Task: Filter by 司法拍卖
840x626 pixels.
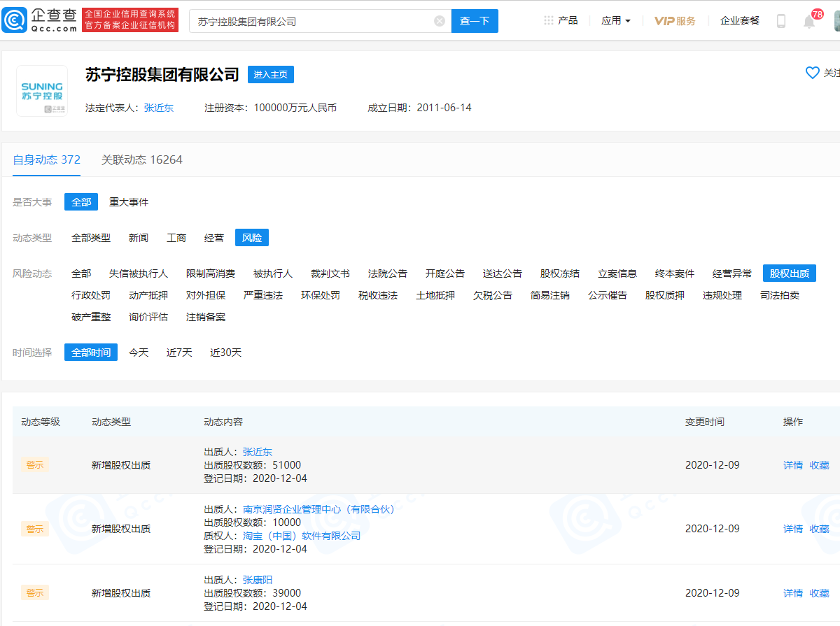Action: tap(780, 295)
